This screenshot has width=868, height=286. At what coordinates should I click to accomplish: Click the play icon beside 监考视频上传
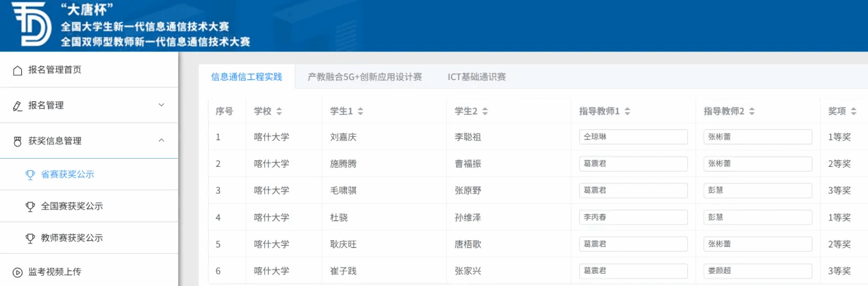[18, 272]
